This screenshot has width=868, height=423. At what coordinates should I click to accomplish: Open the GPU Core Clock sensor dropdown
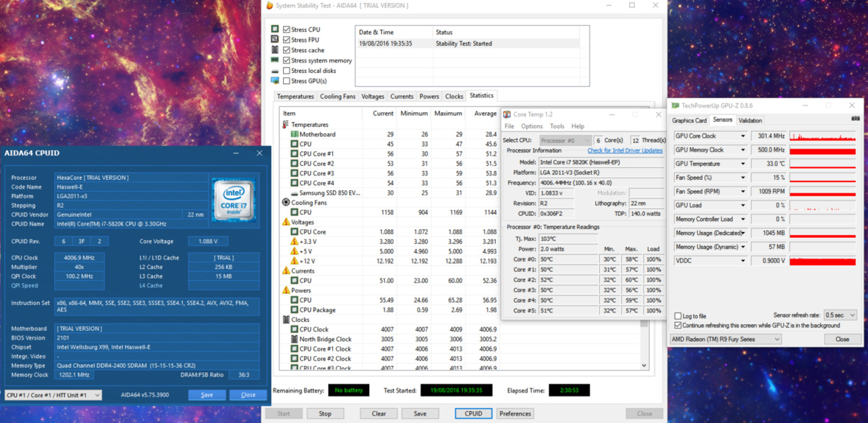pos(743,136)
